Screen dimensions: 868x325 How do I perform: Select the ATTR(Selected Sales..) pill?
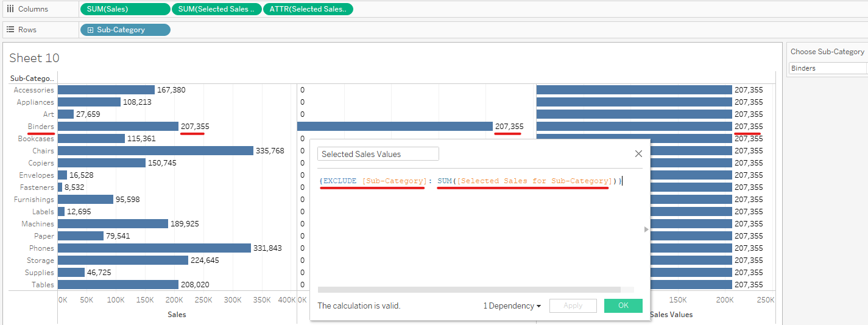308,9
